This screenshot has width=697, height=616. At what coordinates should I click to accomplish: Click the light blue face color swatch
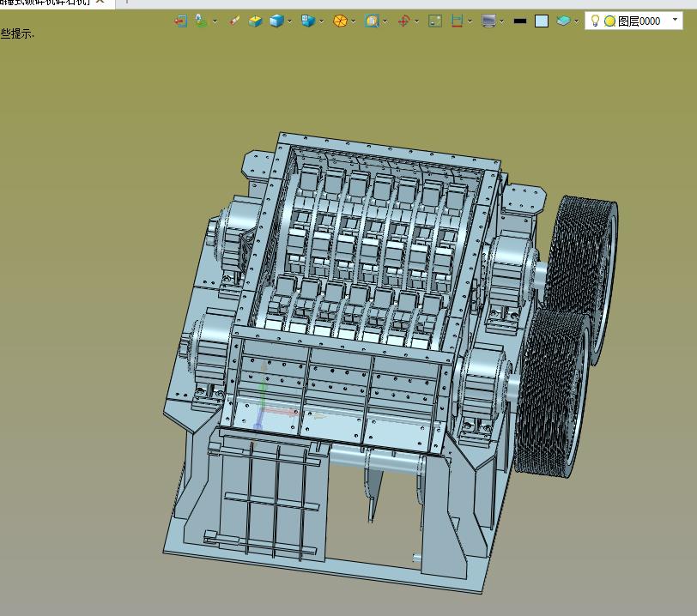coord(542,21)
